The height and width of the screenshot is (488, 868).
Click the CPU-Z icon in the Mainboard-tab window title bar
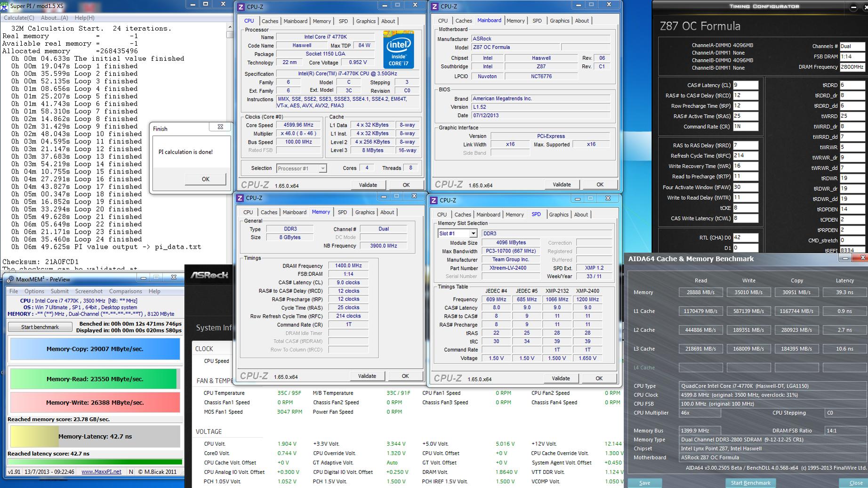coord(434,7)
